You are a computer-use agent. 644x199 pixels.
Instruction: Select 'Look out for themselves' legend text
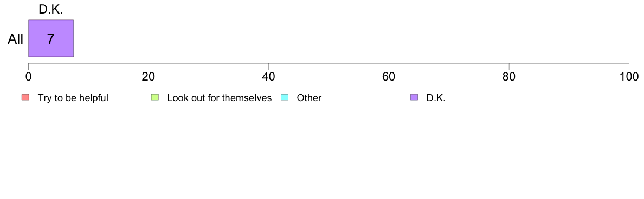click(220, 98)
